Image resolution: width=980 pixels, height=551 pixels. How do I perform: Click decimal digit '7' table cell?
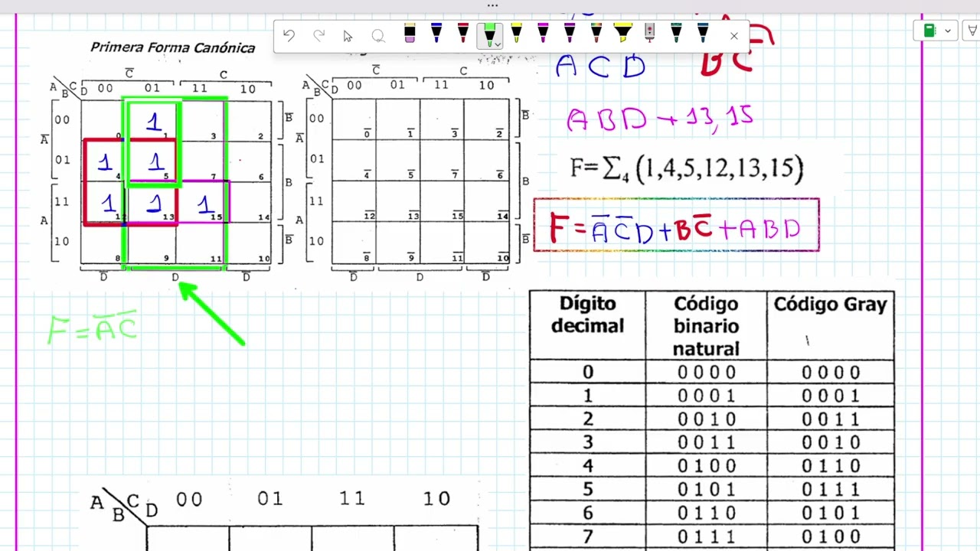[x=587, y=536]
